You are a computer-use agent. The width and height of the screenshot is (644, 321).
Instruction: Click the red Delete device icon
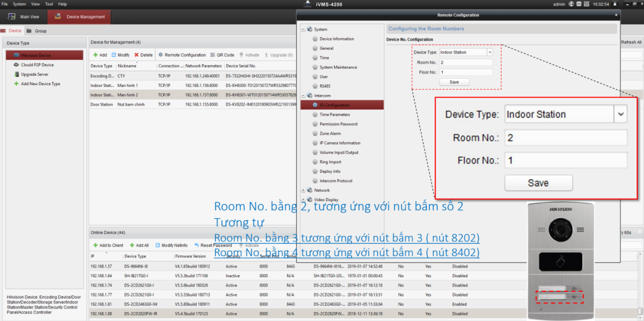point(137,55)
